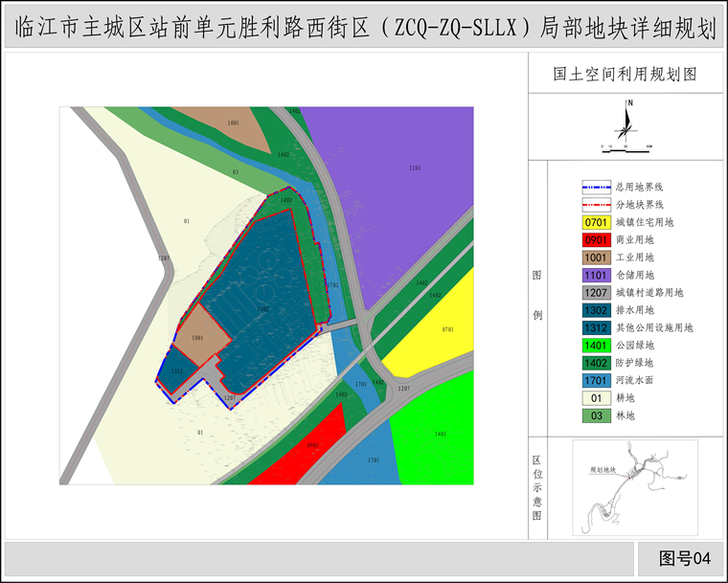728x583 pixels.
Task: Pick the purple 1101 仓储用地 swatch
Action: [x=595, y=275]
